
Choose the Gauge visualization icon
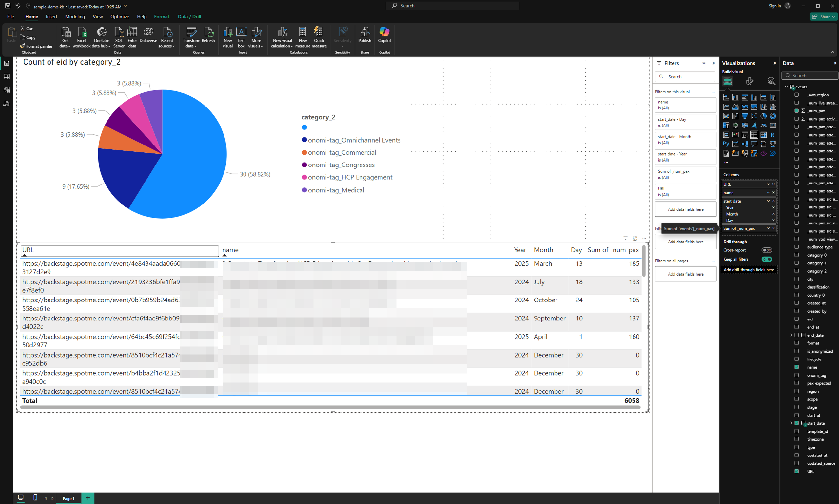(763, 125)
